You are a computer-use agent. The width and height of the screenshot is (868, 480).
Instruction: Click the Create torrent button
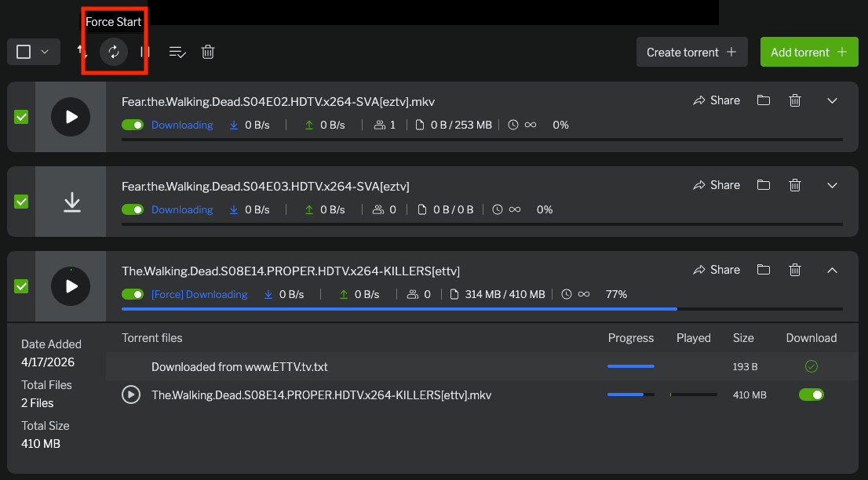pyautogui.click(x=691, y=52)
